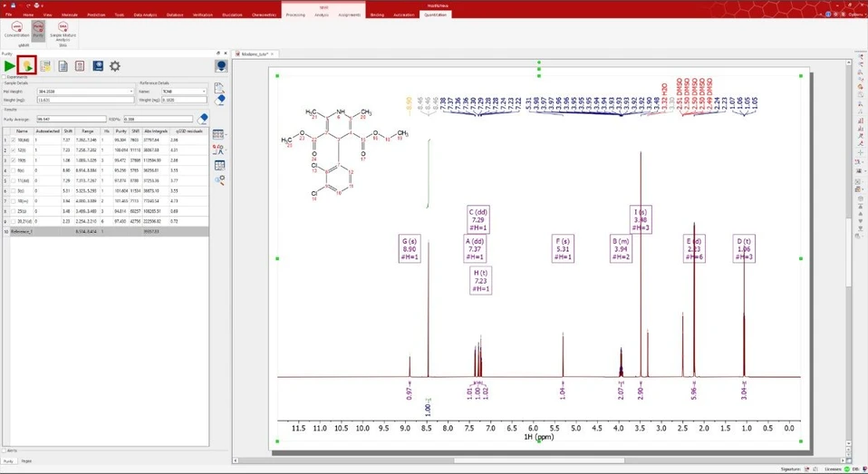Image resolution: width=868 pixels, height=474 pixels.
Task: Switch to the Molecule ribbon tab
Action: click(x=69, y=15)
